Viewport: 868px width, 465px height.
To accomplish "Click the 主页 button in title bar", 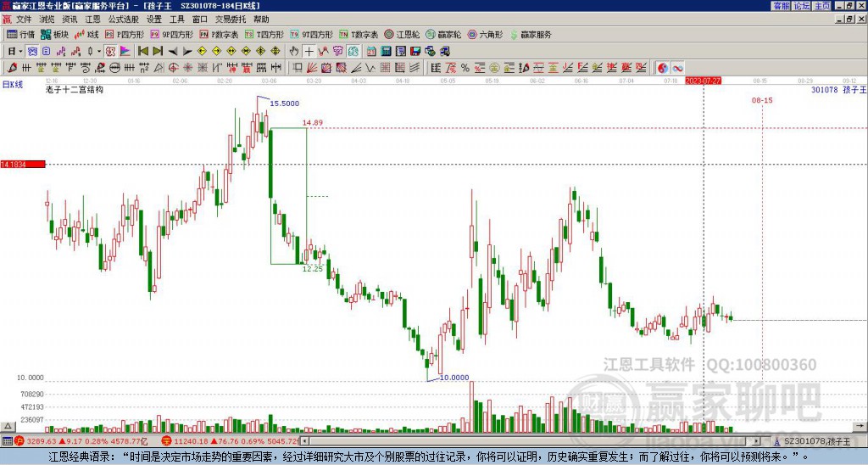I will (821, 6).
